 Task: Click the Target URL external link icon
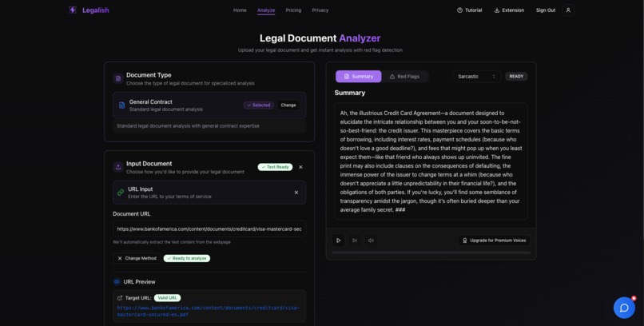pos(120,298)
